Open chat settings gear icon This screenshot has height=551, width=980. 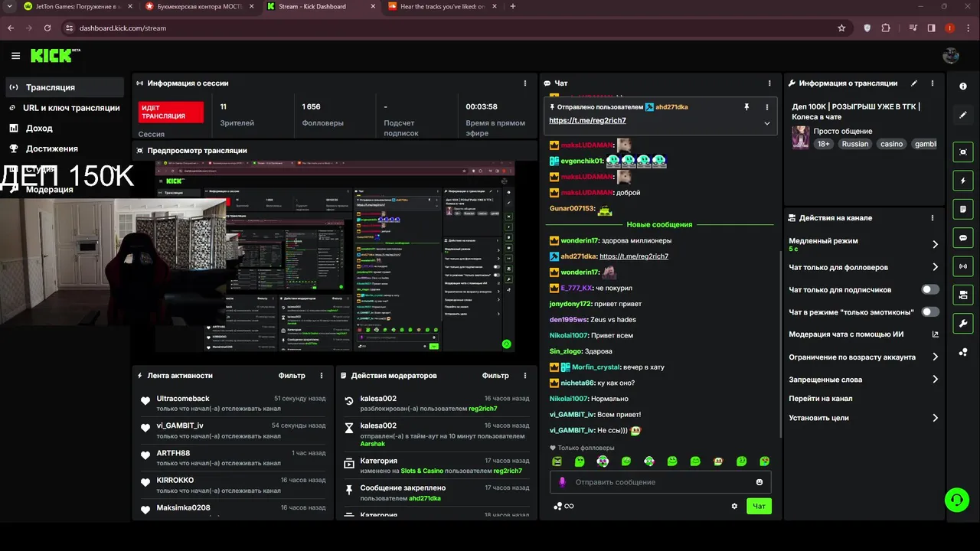pos(734,506)
